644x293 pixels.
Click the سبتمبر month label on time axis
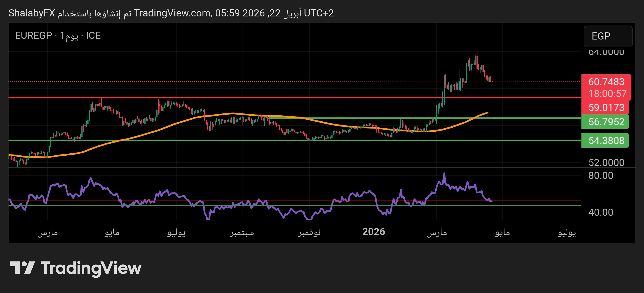pos(242,232)
